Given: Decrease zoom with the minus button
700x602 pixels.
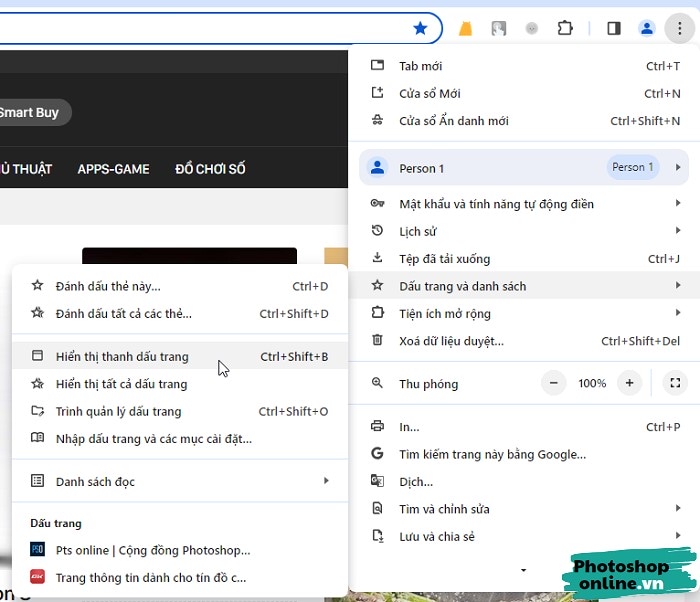Looking at the screenshot, I should (x=554, y=383).
